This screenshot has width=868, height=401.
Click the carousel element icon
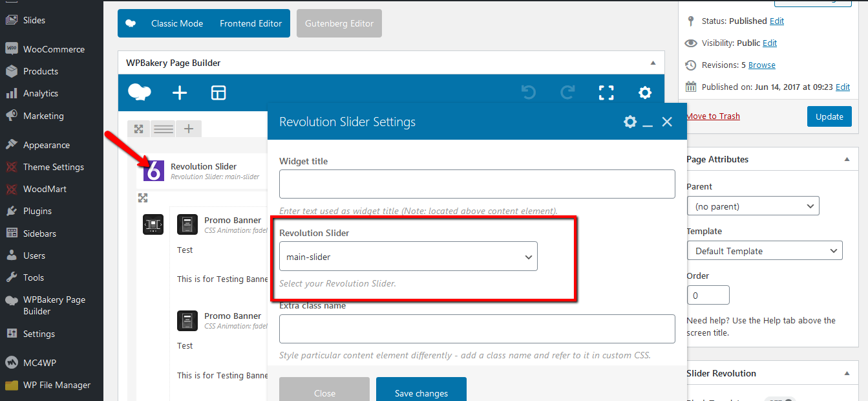click(x=153, y=224)
